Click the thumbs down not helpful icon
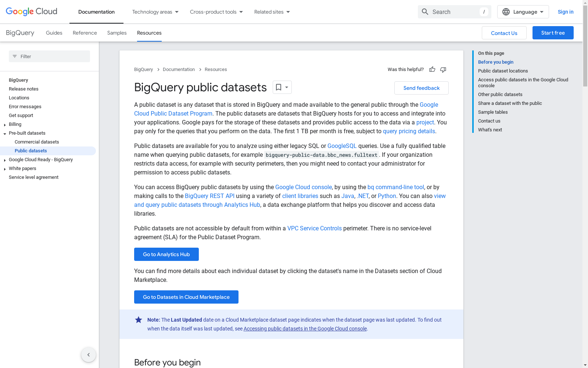 443,70
